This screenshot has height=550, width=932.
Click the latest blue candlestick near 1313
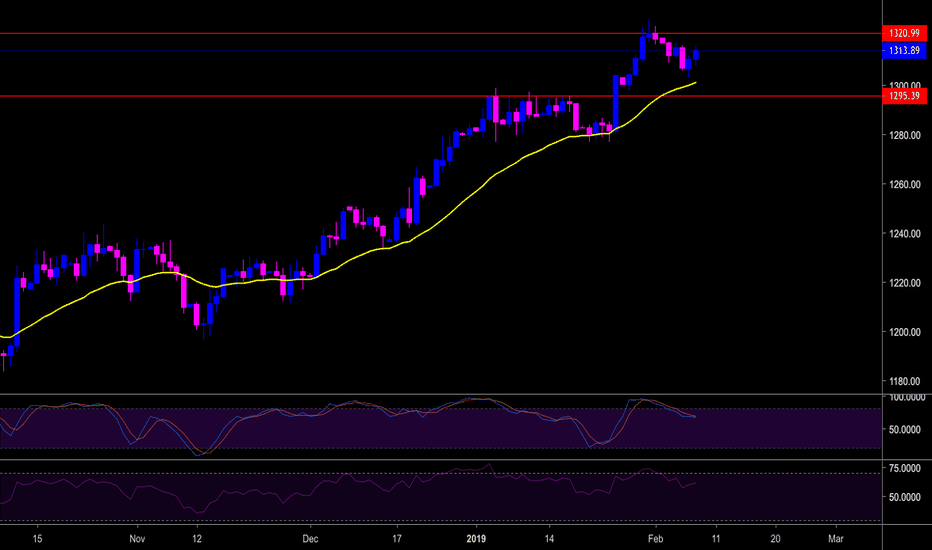[695, 55]
